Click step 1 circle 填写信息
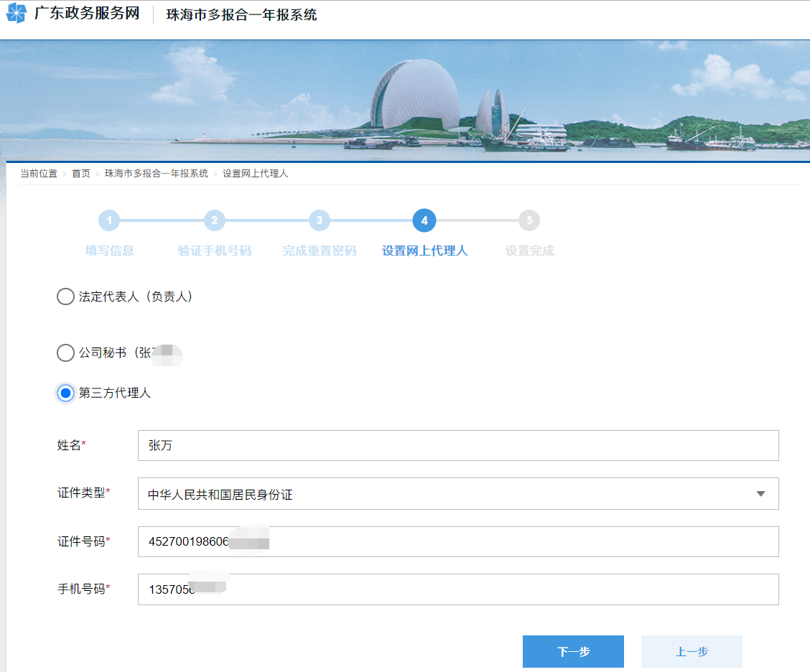 coord(109,220)
